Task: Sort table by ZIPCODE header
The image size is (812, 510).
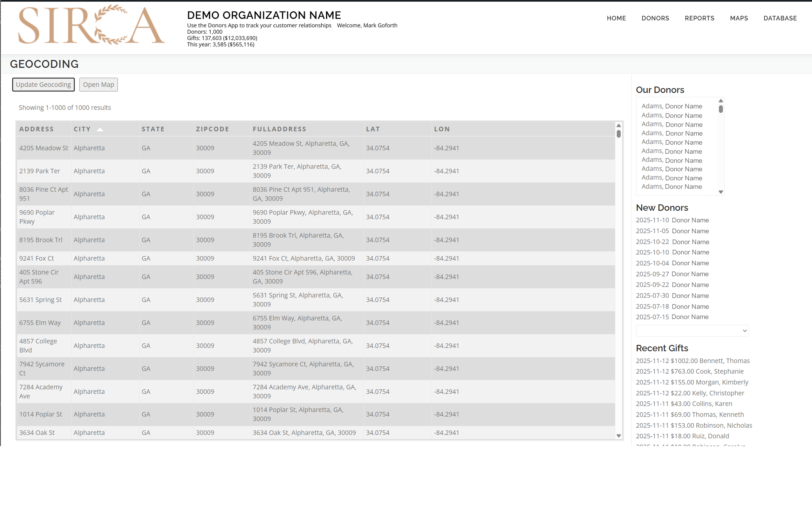Action: (212, 129)
